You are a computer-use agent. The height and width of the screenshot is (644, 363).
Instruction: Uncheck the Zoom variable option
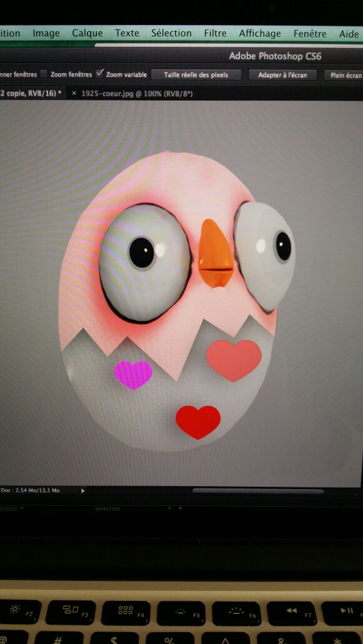99,74
